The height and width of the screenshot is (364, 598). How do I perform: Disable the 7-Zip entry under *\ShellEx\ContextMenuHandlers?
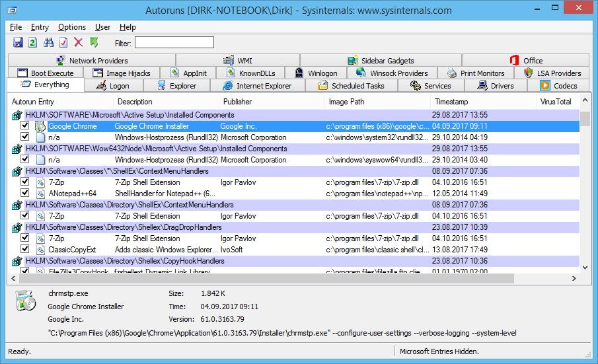[x=25, y=182]
